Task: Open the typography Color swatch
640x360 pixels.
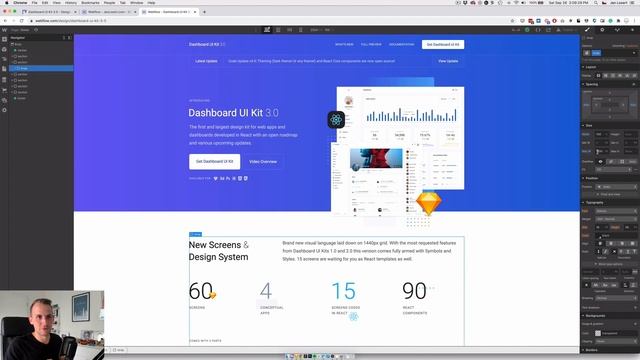Action: pyautogui.click(x=599, y=236)
